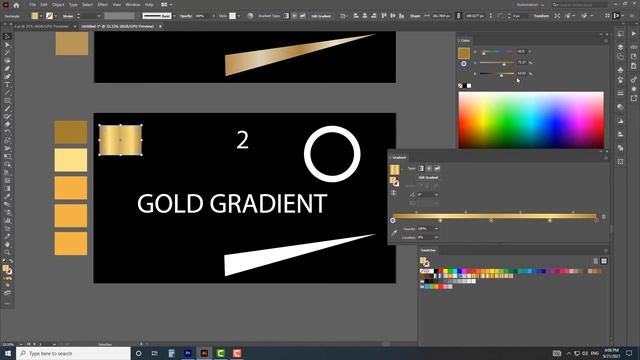640x360 pixels.
Task: Open the graphic style dropdown
Action: [238, 16]
